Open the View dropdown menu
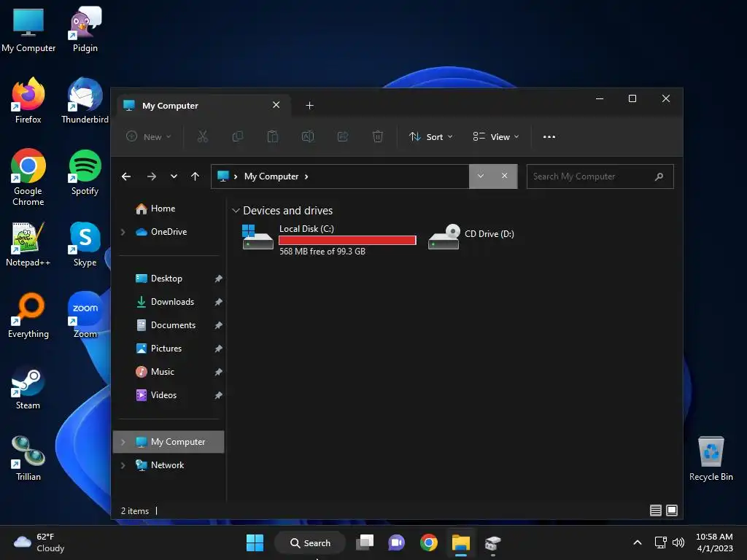 [x=496, y=136]
